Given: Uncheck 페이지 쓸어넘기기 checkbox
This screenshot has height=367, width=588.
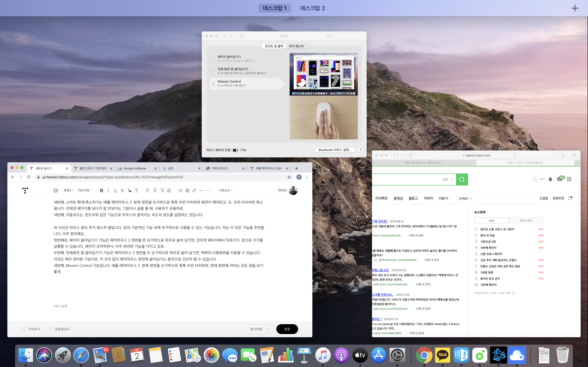Looking at the screenshot, I should pos(213,59).
